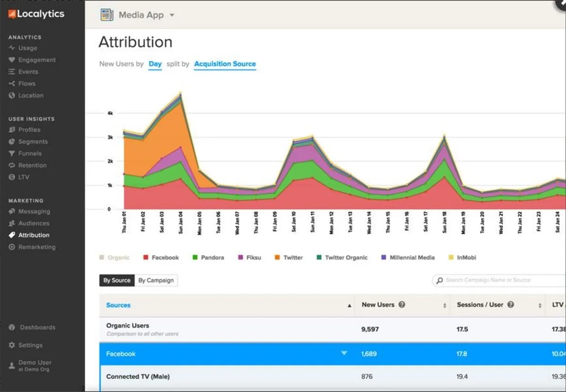
Task: Open Funnels in User Insights menu
Action: point(30,153)
